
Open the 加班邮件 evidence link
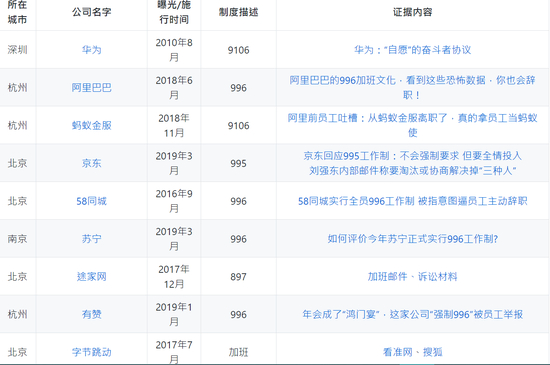pos(387,277)
